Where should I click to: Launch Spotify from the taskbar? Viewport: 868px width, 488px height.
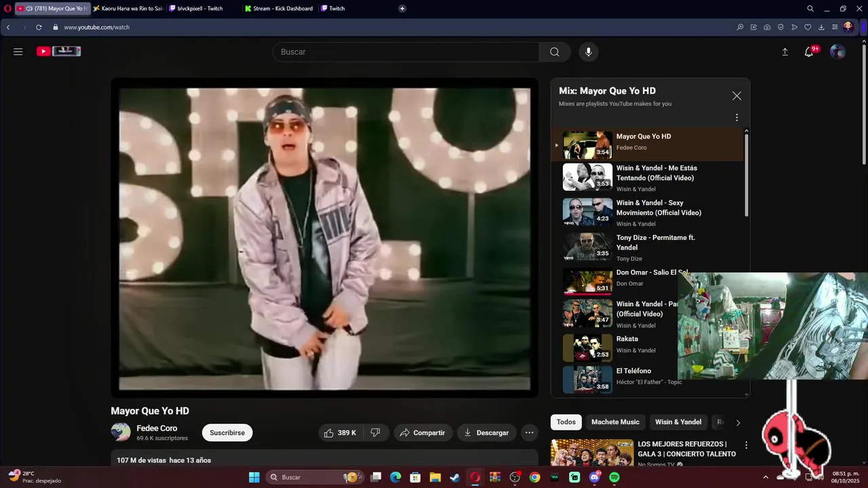point(614,477)
